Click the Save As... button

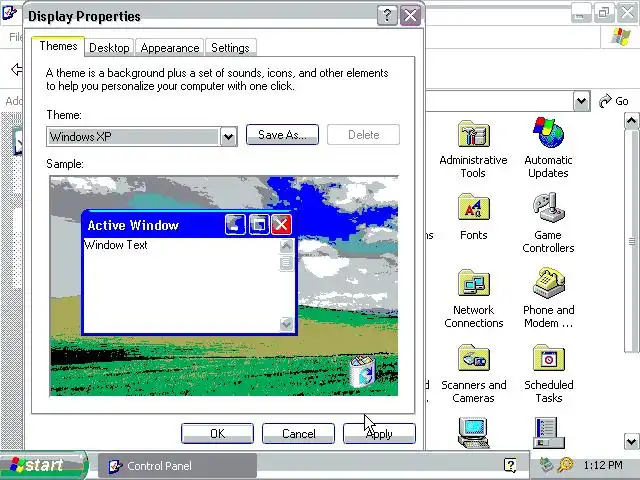[x=282, y=135]
